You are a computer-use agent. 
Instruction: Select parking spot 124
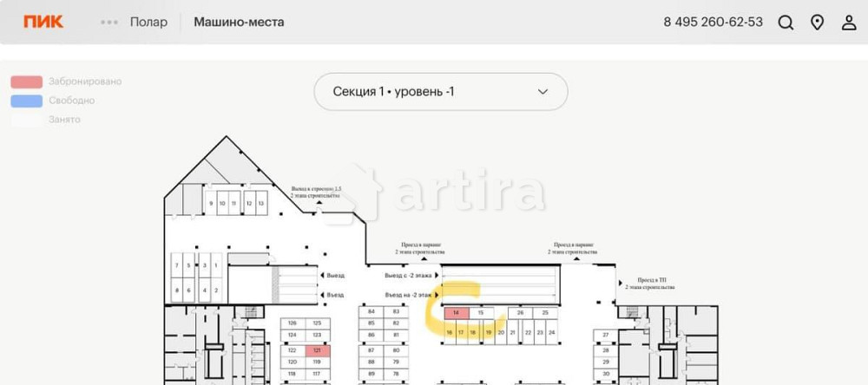click(x=293, y=336)
